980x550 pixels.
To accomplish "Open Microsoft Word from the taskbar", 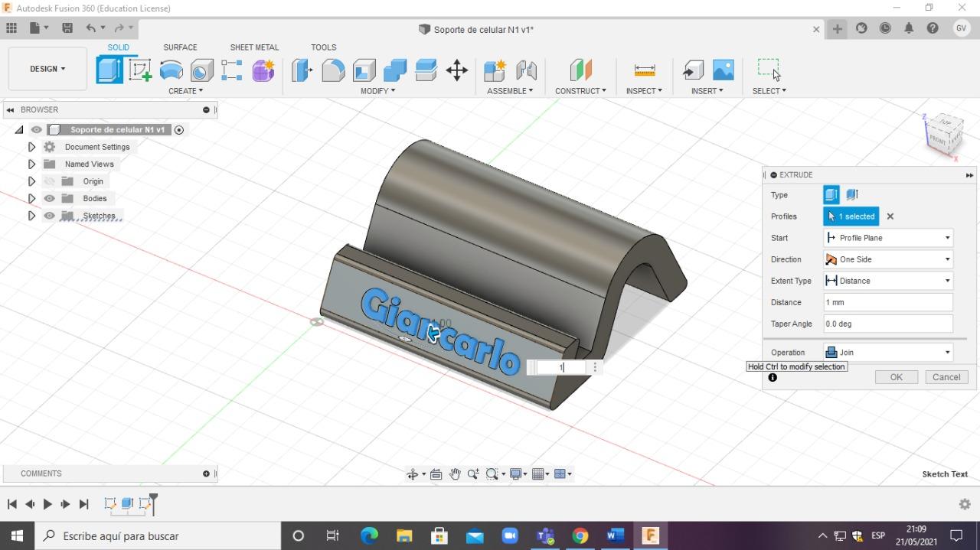I will [x=616, y=535].
